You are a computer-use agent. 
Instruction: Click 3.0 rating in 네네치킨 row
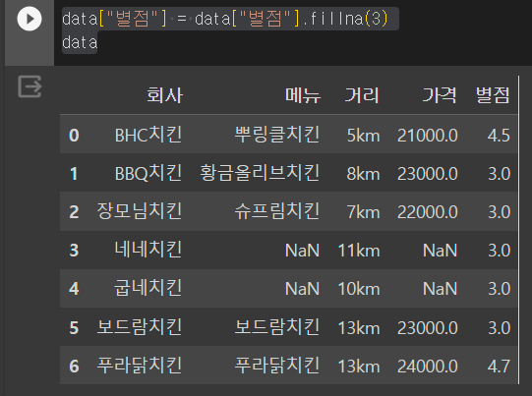point(499,251)
